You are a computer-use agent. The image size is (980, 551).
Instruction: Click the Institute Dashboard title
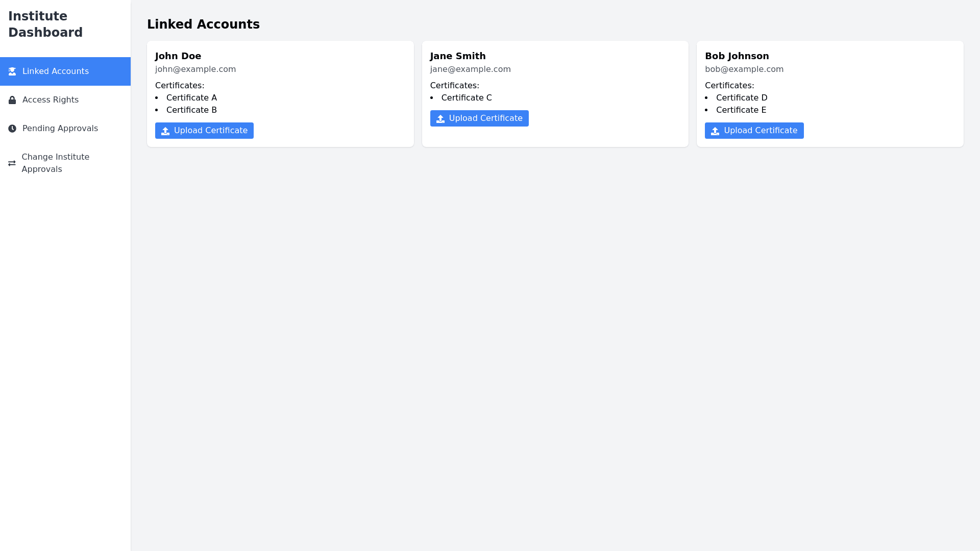[45, 24]
